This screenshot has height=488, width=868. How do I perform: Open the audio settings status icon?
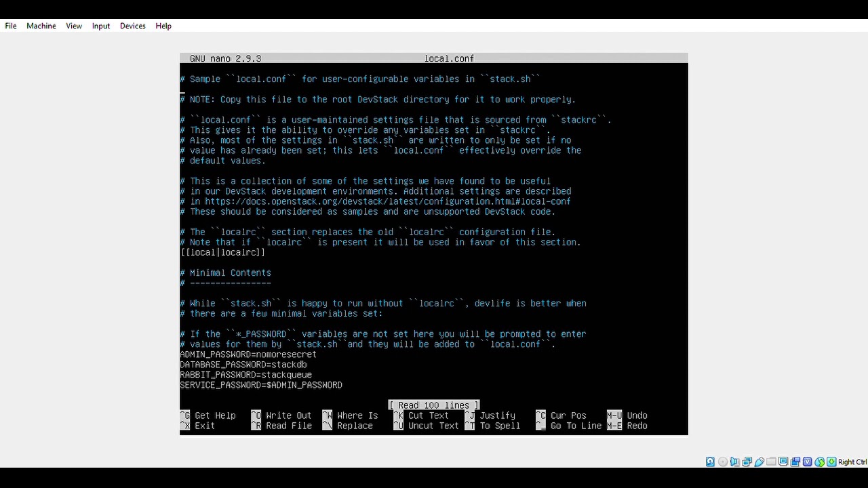[x=734, y=462]
